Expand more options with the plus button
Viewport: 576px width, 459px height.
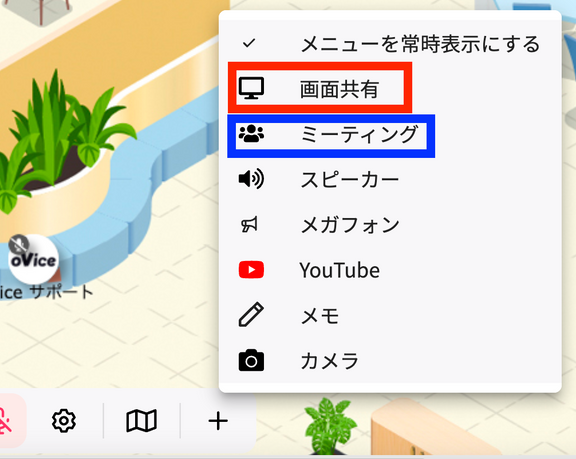pyautogui.click(x=218, y=421)
